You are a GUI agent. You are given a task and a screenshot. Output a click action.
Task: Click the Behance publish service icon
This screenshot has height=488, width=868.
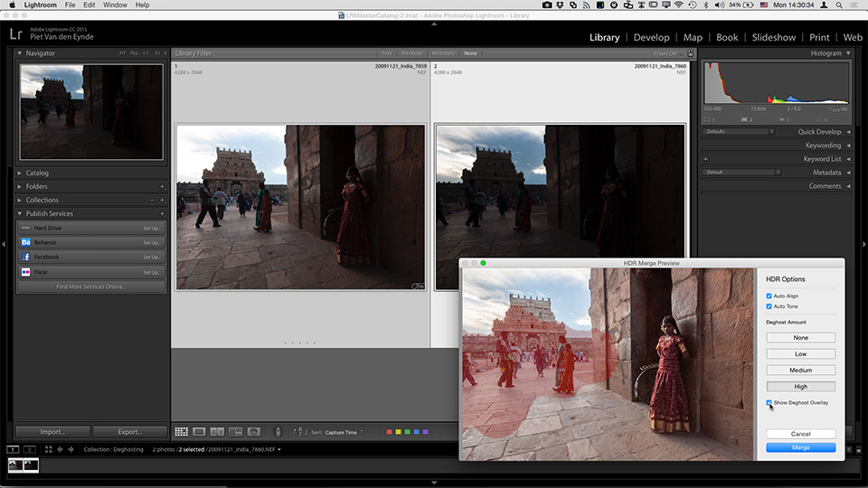coord(25,242)
